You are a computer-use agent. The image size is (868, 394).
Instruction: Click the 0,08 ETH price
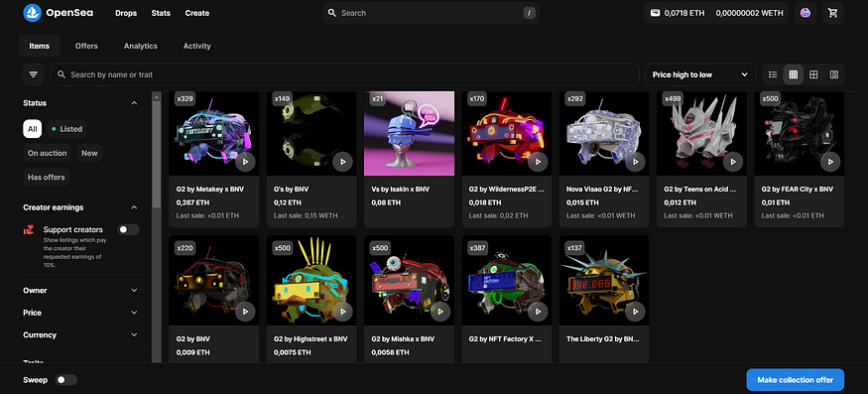click(386, 202)
